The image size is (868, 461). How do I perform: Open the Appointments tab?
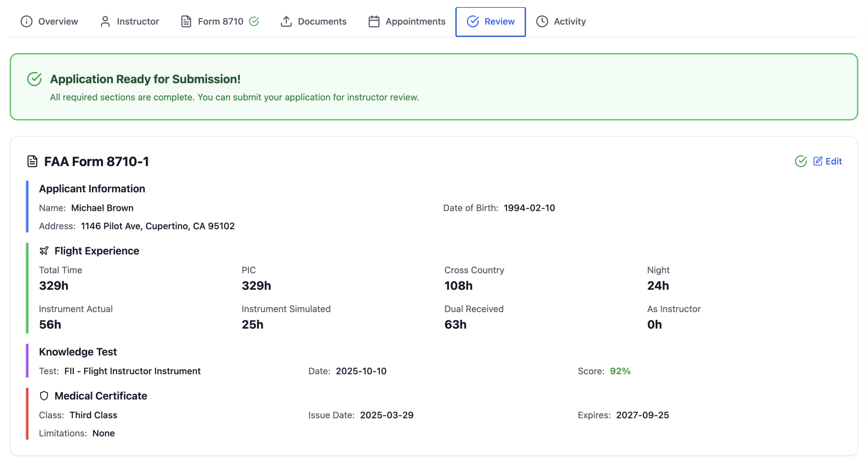pyautogui.click(x=407, y=21)
